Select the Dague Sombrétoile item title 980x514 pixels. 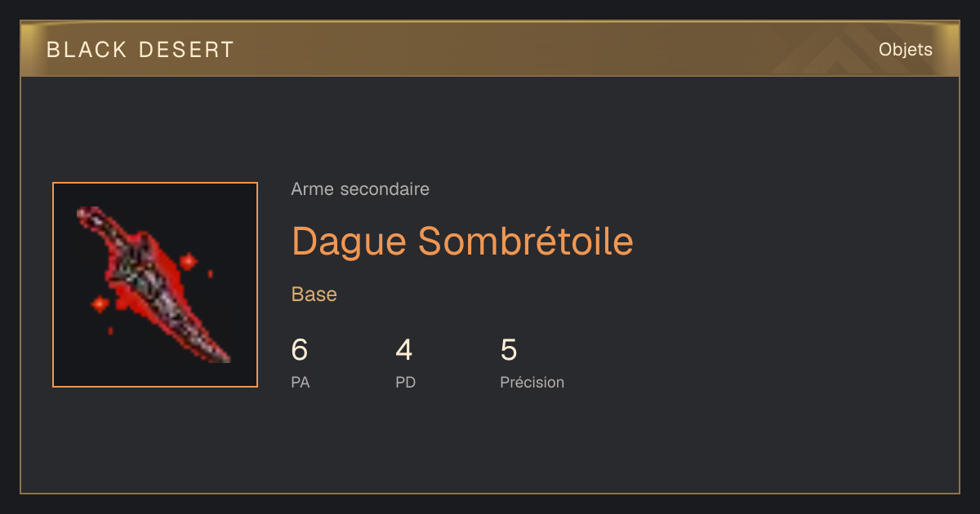[462, 240]
